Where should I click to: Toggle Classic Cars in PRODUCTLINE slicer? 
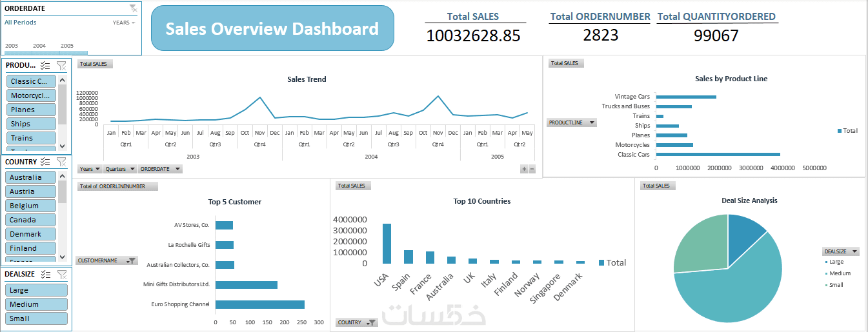(32, 81)
